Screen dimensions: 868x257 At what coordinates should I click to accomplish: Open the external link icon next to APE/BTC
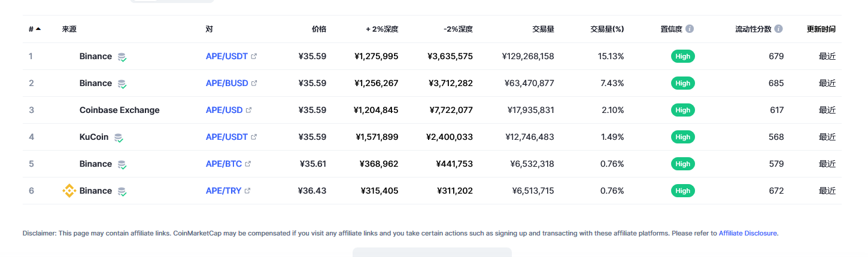tap(248, 164)
